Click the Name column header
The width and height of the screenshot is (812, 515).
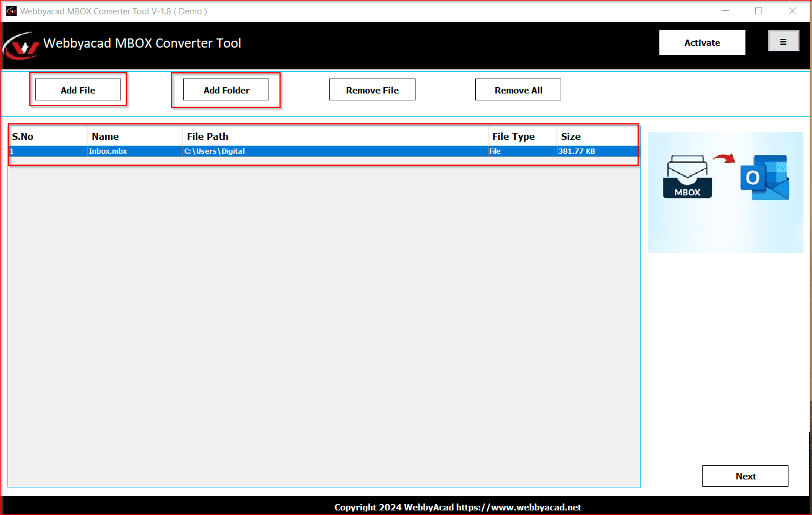click(105, 136)
